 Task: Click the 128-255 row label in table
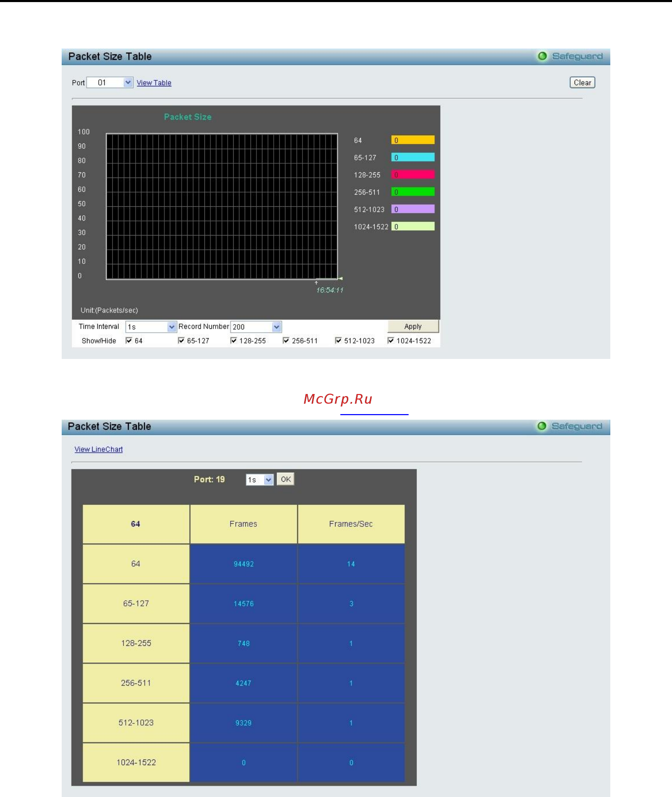click(136, 643)
